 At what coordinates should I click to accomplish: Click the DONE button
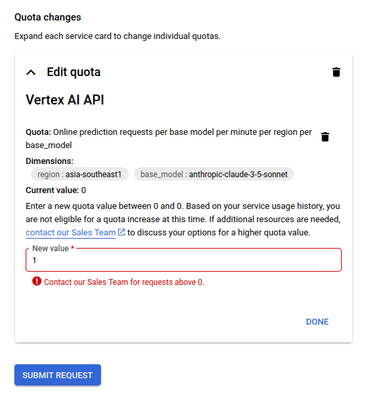point(317,322)
